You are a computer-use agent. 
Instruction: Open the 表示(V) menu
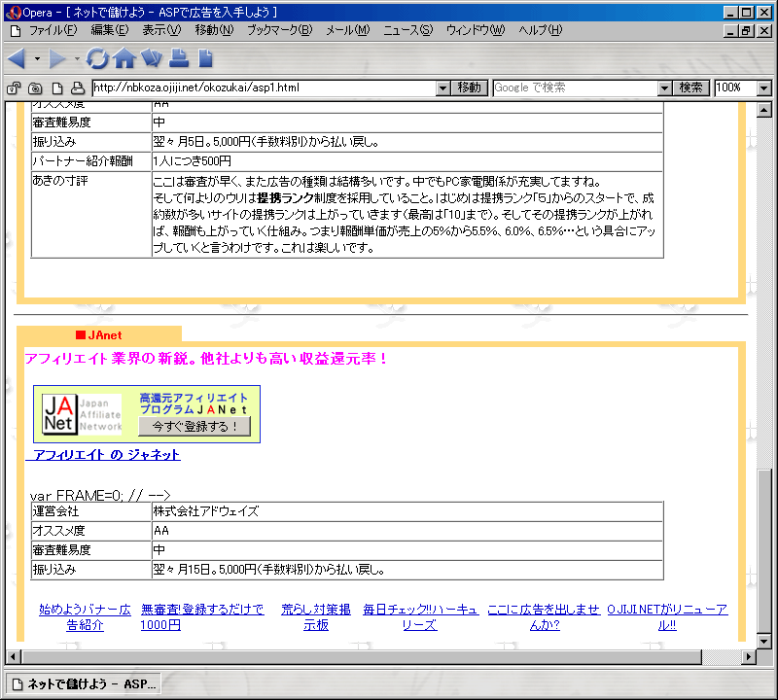tap(161, 30)
